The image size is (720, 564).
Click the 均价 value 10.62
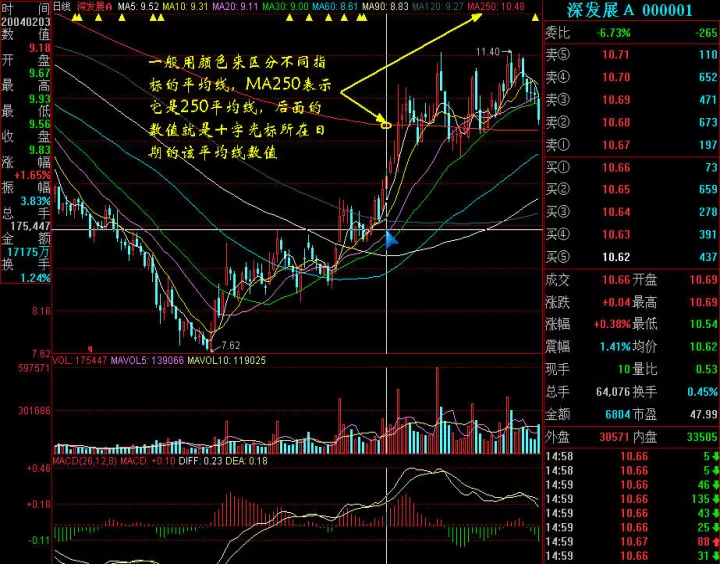tap(703, 347)
